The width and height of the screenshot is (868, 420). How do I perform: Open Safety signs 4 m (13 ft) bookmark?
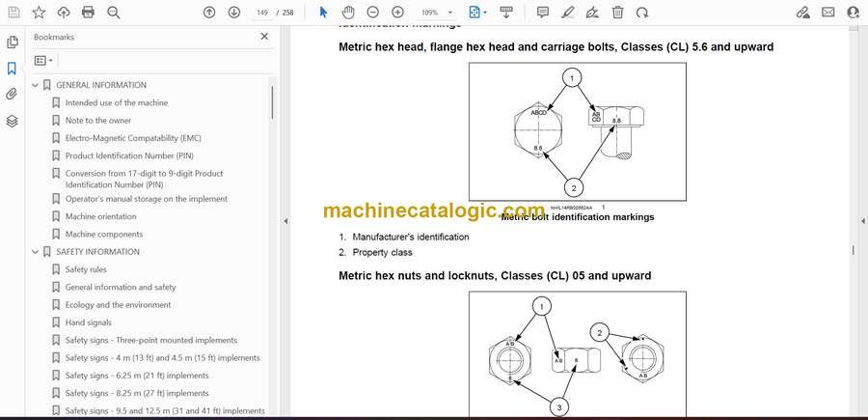pos(162,358)
